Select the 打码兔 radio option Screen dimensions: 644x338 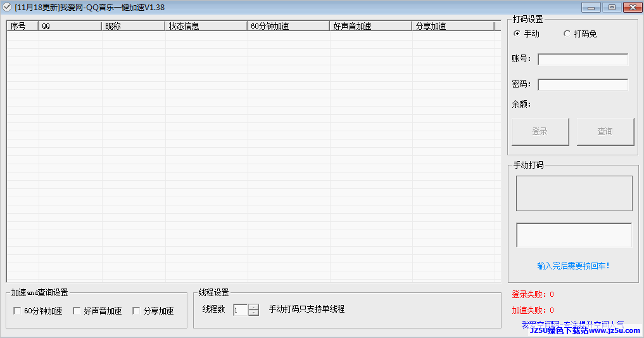point(580,34)
